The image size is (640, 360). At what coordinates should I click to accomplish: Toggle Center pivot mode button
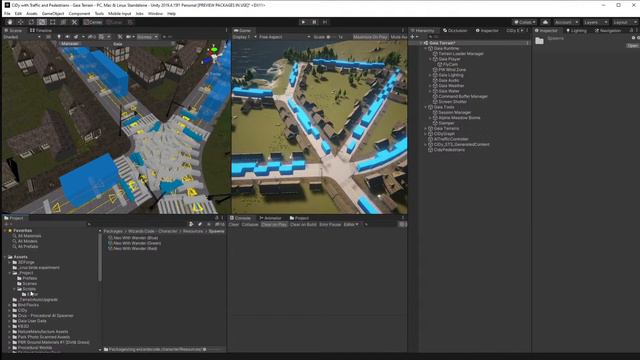93,22
